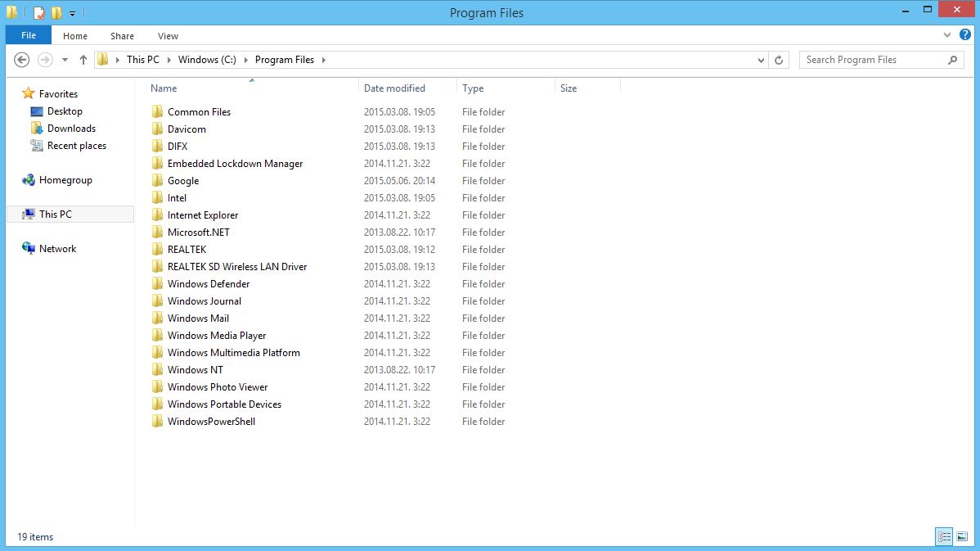Switch to the Home ribbon tab

[75, 36]
